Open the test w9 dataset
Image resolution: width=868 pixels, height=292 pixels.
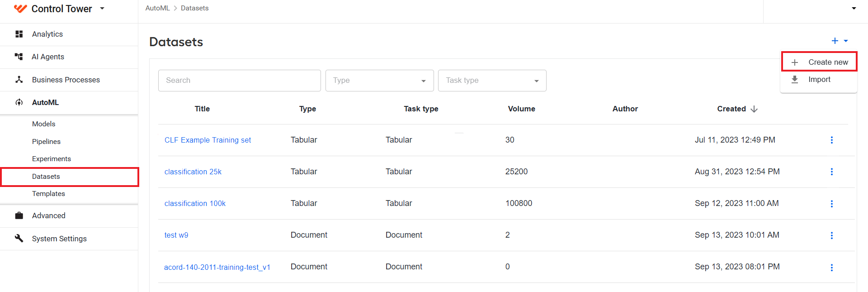coord(176,235)
